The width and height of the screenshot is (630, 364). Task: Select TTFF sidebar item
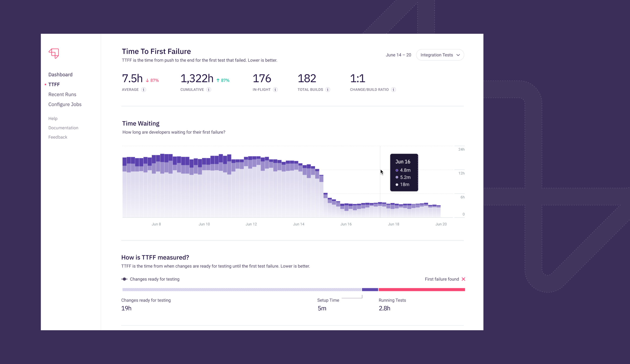(x=54, y=84)
